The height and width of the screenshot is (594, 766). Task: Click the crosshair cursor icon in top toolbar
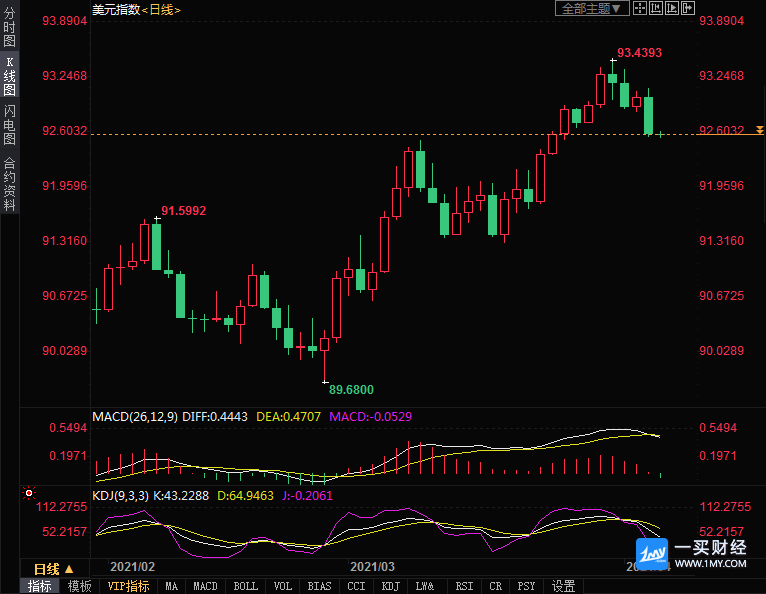[x=639, y=8]
